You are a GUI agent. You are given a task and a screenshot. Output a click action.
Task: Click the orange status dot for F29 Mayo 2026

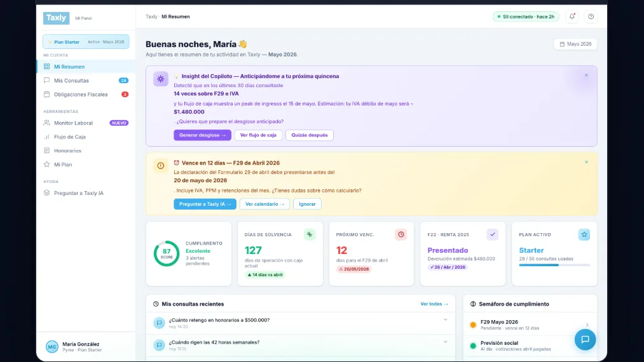coord(473,325)
